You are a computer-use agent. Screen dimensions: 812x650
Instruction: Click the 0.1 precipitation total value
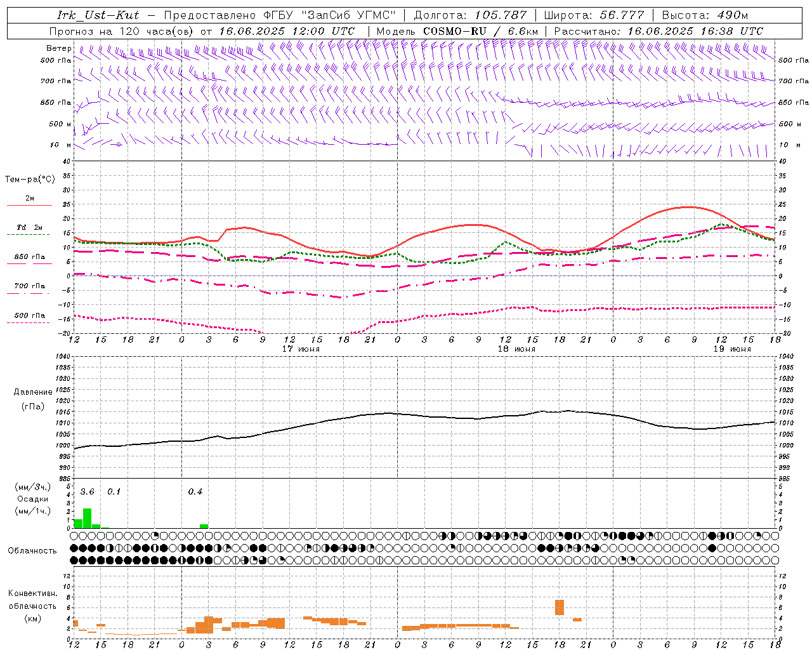[x=114, y=492]
